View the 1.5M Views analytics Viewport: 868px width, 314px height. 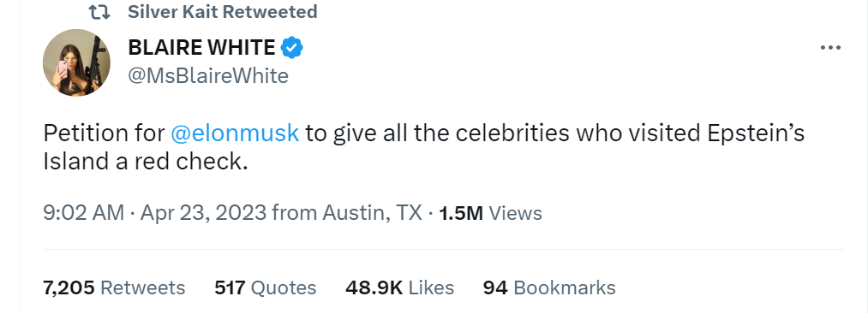490,213
